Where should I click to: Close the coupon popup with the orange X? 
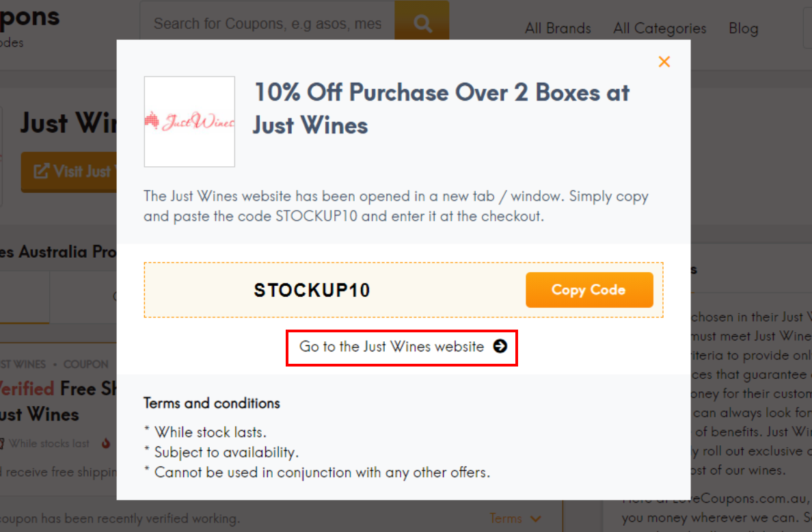click(664, 62)
